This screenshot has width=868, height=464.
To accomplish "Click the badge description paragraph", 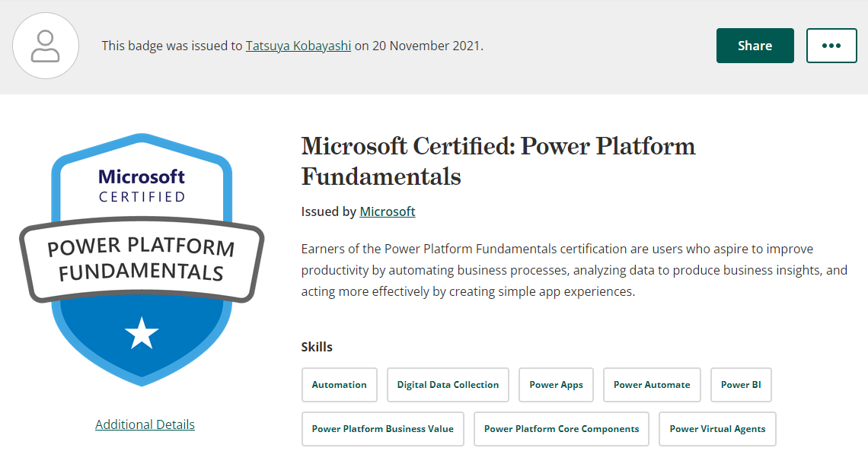I will (x=574, y=271).
